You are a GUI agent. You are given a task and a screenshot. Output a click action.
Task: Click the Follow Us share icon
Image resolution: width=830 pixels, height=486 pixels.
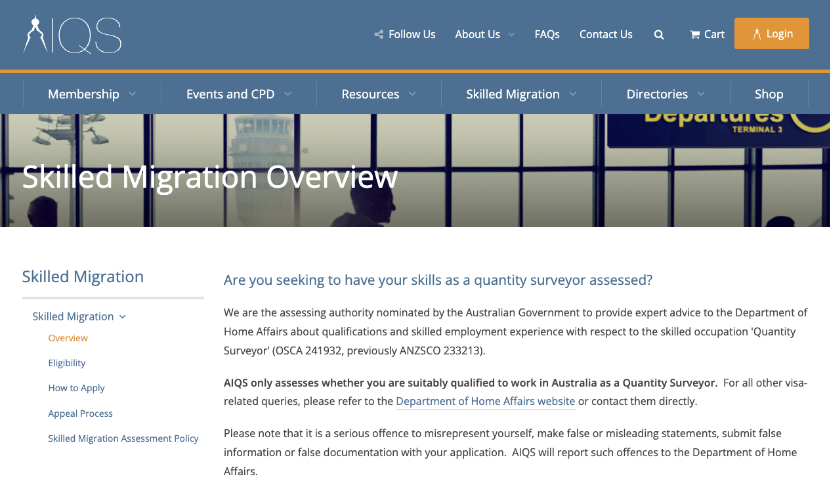tap(379, 34)
